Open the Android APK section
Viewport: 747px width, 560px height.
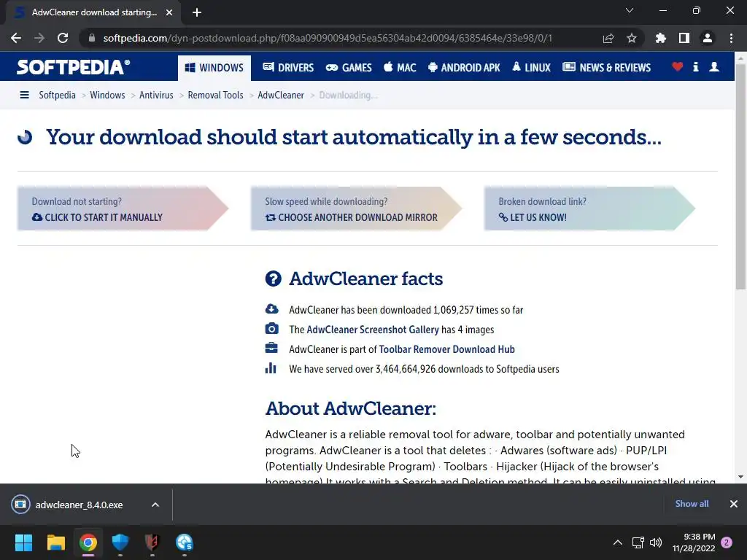pyautogui.click(x=464, y=68)
